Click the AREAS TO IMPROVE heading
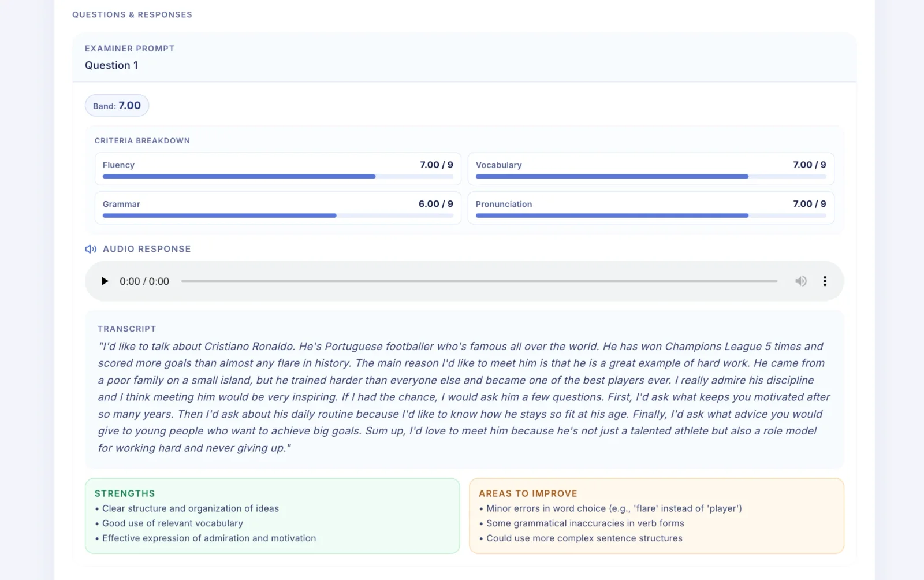 pos(528,493)
